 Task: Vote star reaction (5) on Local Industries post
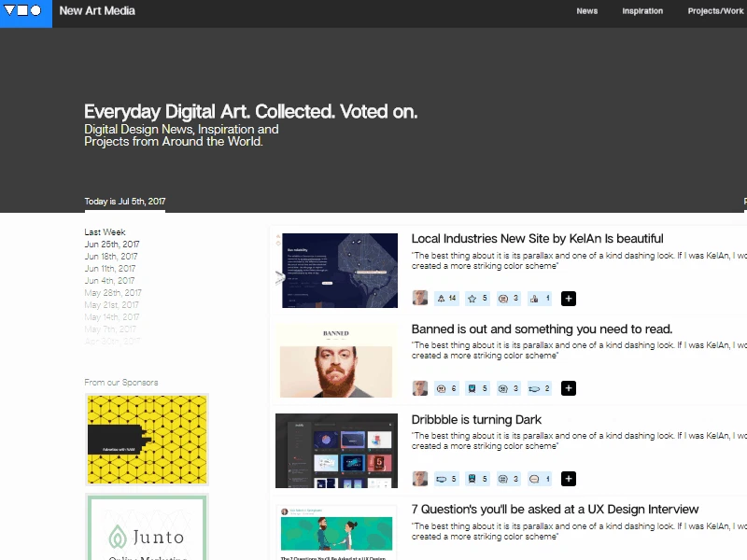(x=478, y=299)
